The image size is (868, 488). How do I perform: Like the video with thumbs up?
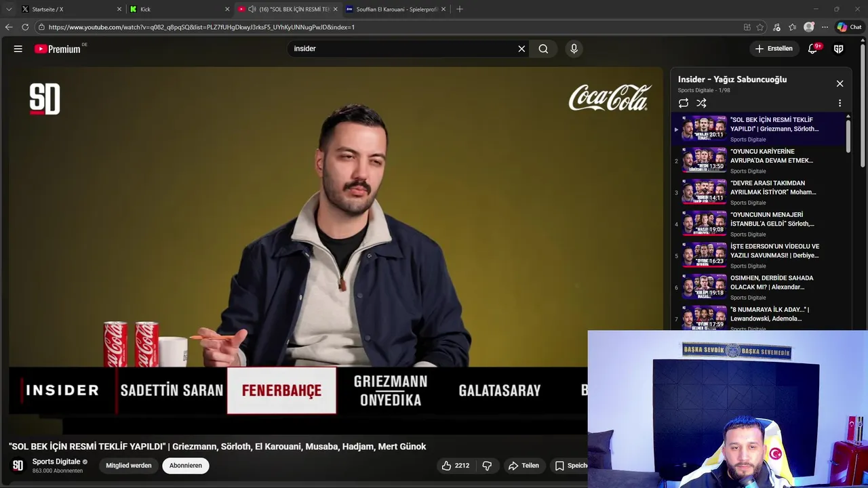coord(455,466)
